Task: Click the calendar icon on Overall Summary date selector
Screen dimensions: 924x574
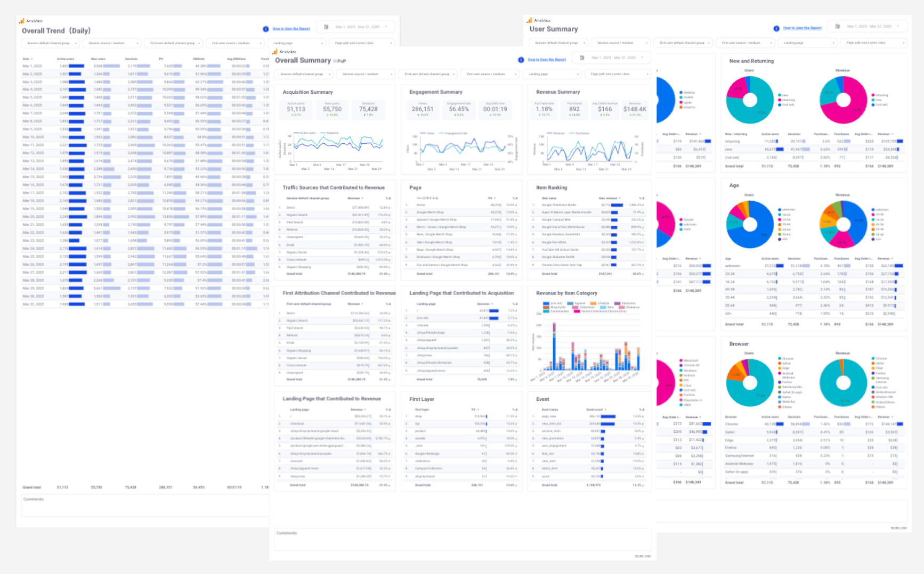Action: tap(581, 58)
